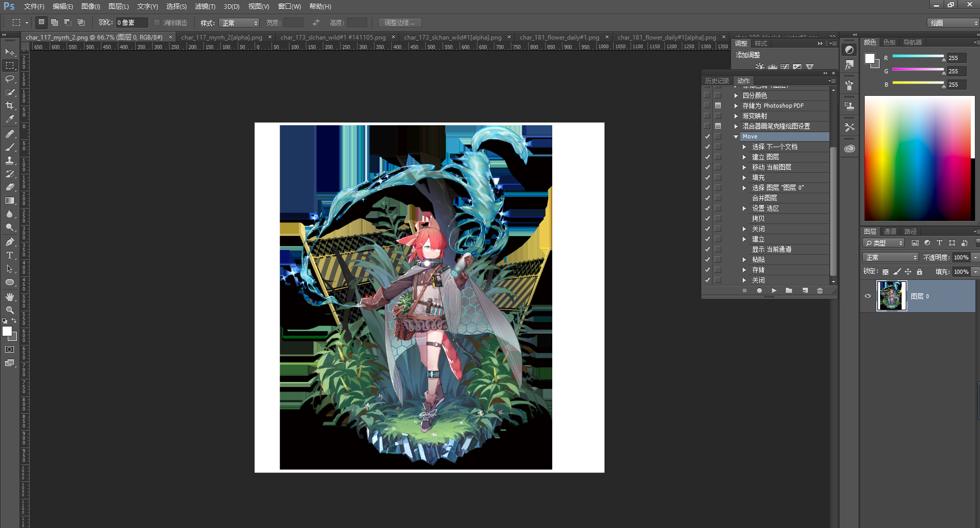This screenshot has width=980, height=528.
Task: Enable the 四分颜色 action checkbox
Action: coord(707,95)
